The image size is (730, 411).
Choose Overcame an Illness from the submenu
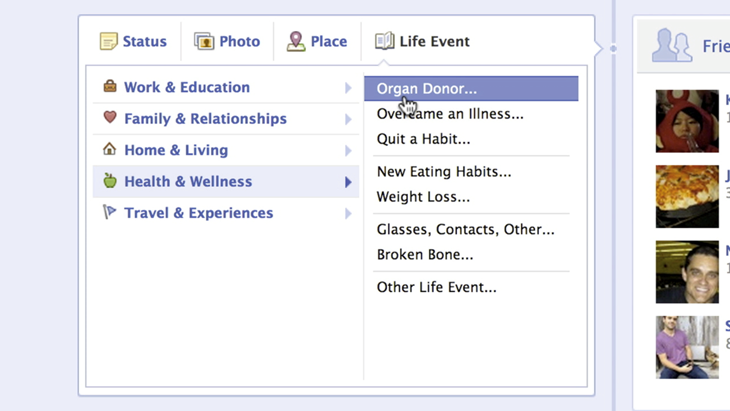[450, 114]
